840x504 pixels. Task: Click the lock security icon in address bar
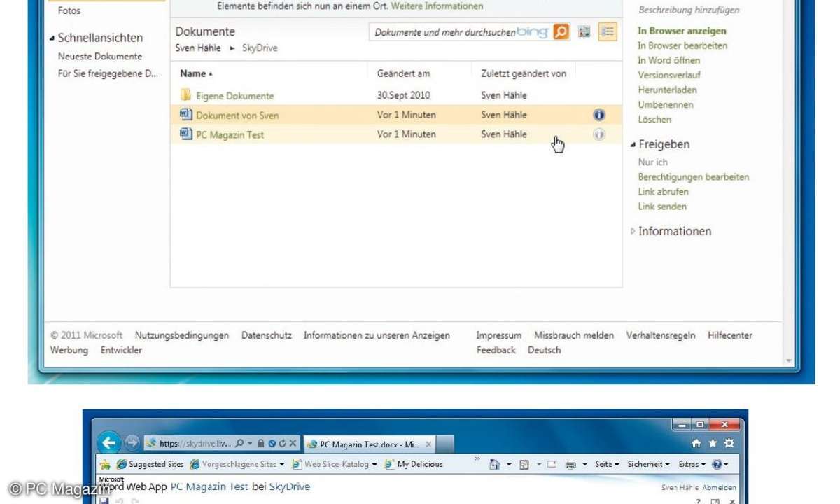click(260, 444)
